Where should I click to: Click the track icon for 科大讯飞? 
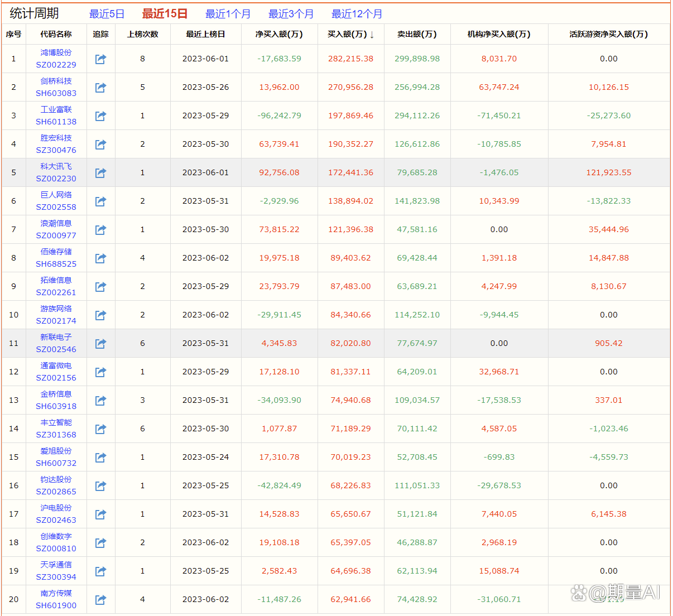[100, 173]
